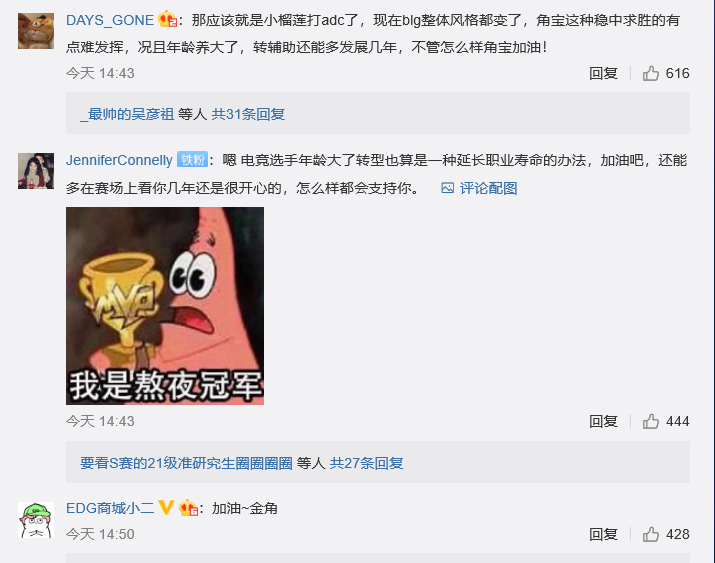Enlarge the Patrick Star 熬夜冠军 meme image
The height and width of the screenshot is (563, 715).
click(x=165, y=306)
